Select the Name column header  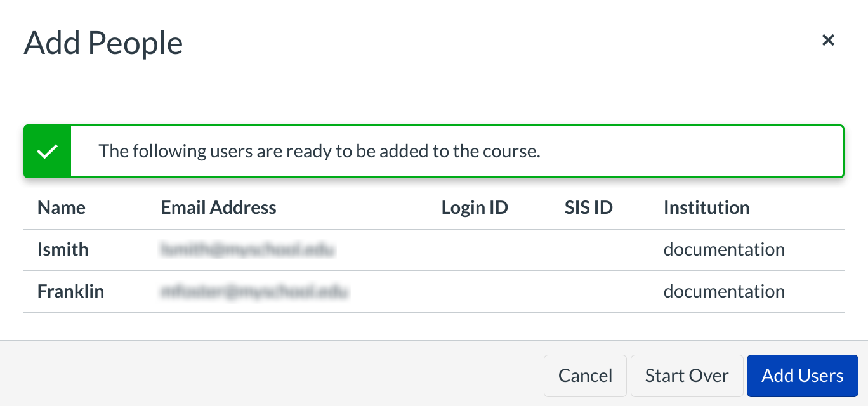click(x=62, y=207)
